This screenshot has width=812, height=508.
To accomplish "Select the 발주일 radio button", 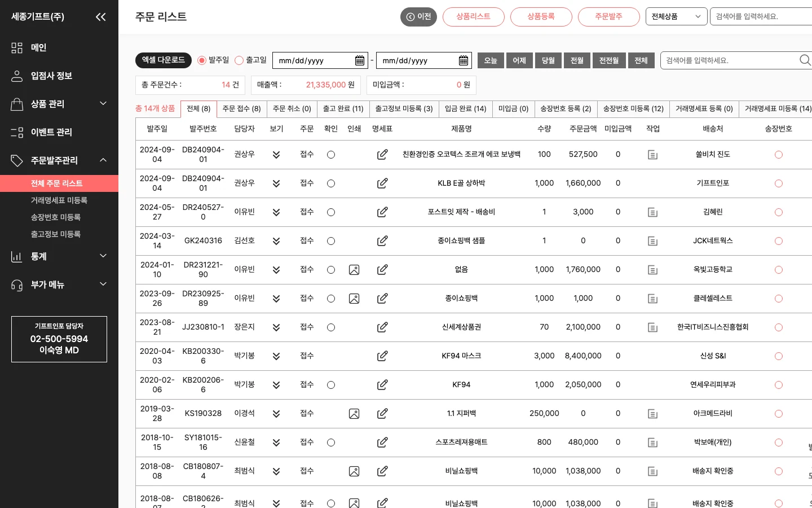I will pos(202,60).
